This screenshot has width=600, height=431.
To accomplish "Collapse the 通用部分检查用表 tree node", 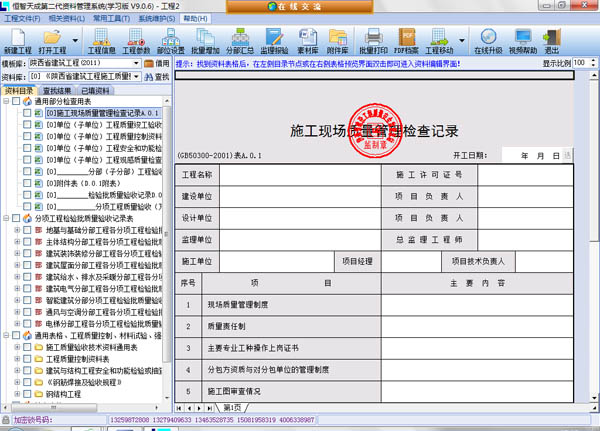I will [x=6, y=101].
